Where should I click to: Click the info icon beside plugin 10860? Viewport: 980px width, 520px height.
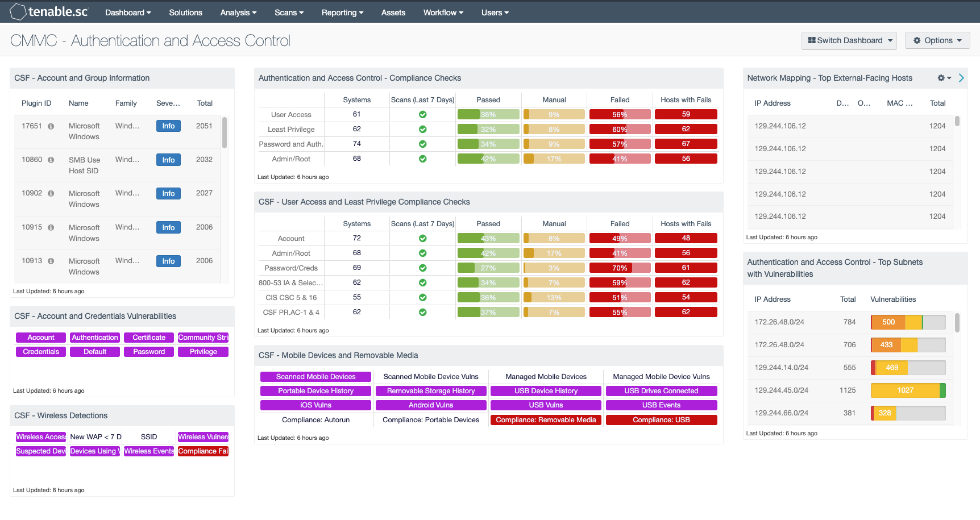(51, 160)
